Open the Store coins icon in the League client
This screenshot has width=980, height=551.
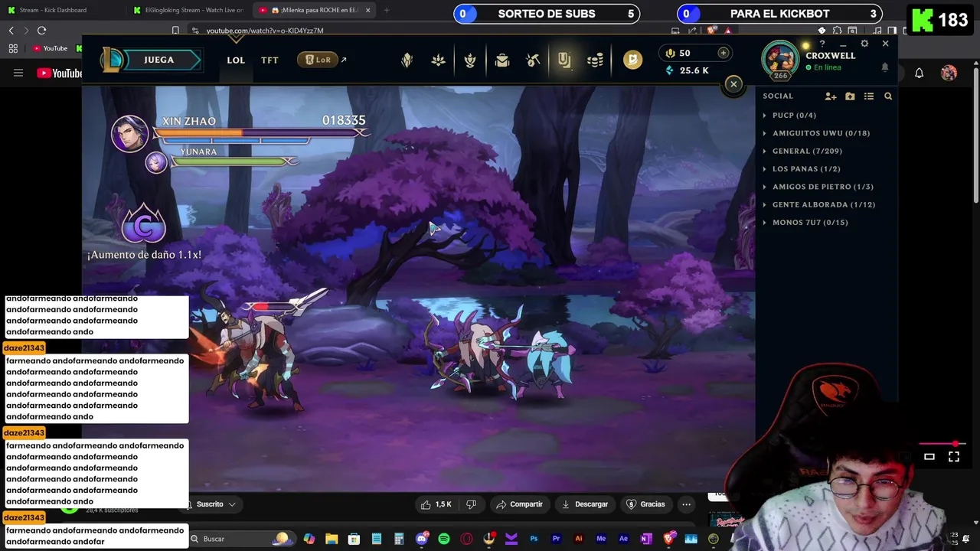tap(596, 60)
